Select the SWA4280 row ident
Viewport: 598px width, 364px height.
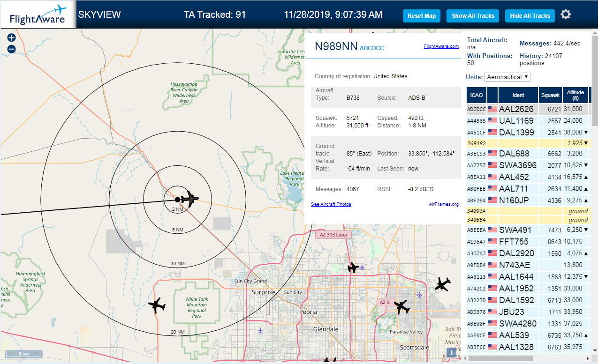pyautogui.click(x=518, y=324)
